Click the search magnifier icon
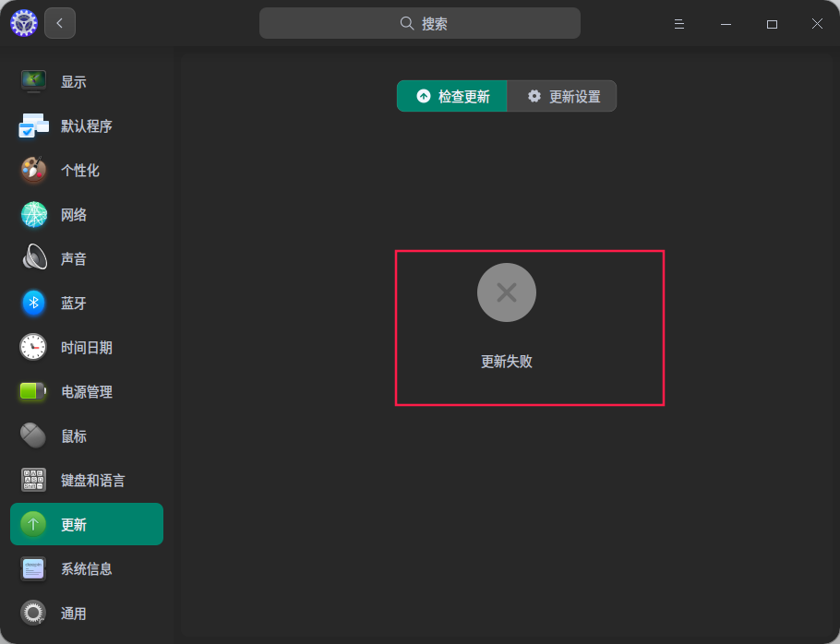Viewport: 840px width, 644px height. 407,23
